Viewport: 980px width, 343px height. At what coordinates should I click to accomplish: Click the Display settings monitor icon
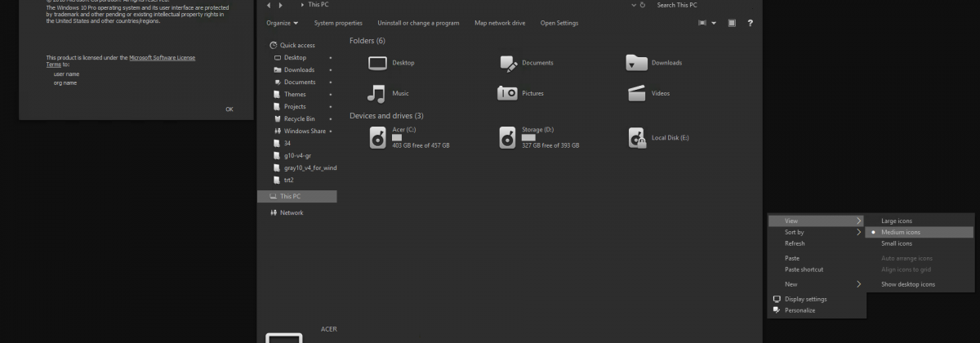(777, 299)
